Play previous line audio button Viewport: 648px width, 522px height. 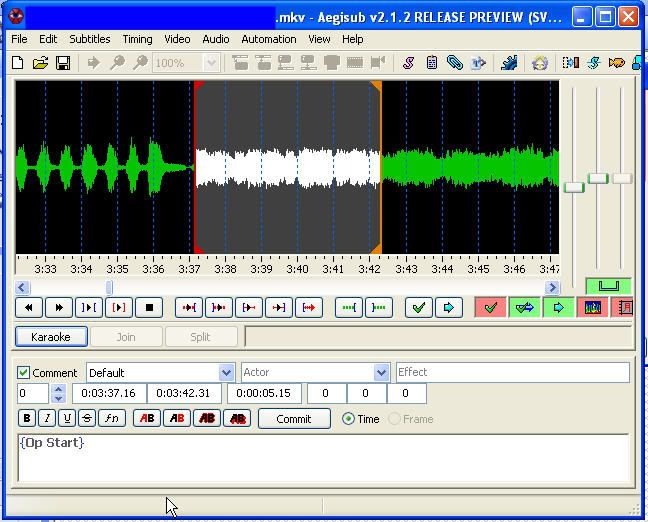click(x=29, y=307)
